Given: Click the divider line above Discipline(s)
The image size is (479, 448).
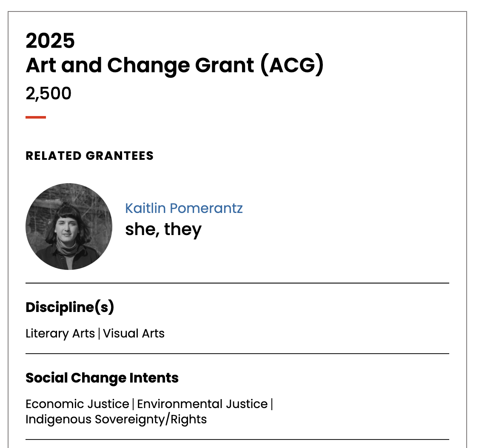Looking at the screenshot, I should [x=237, y=283].
